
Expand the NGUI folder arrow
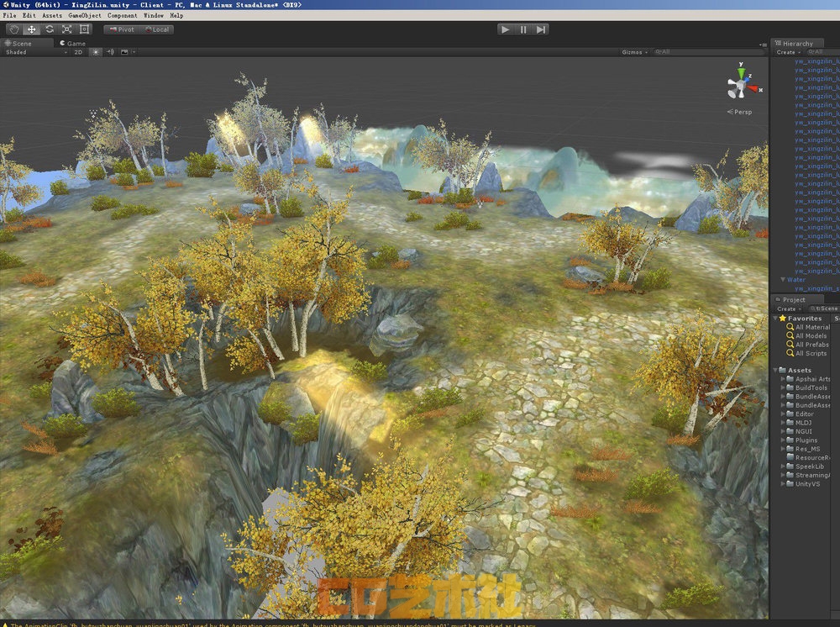tap(783, 431)
